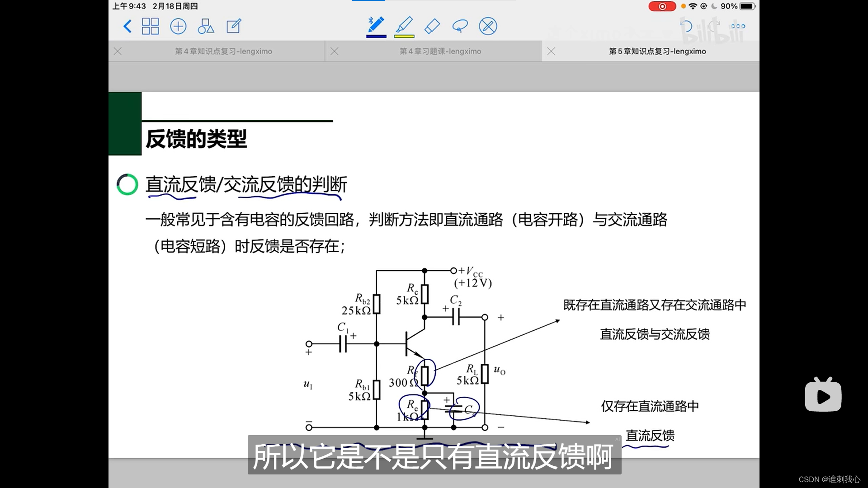Select the lasso selection tool
The image size is (868, 488).
tap(460, 26)
